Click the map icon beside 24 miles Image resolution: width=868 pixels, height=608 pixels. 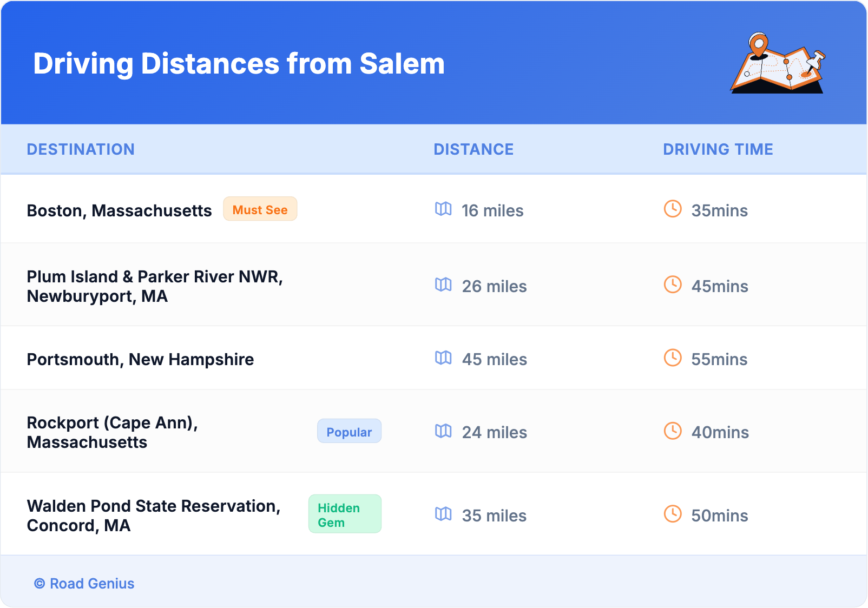[x=443, y=431]
